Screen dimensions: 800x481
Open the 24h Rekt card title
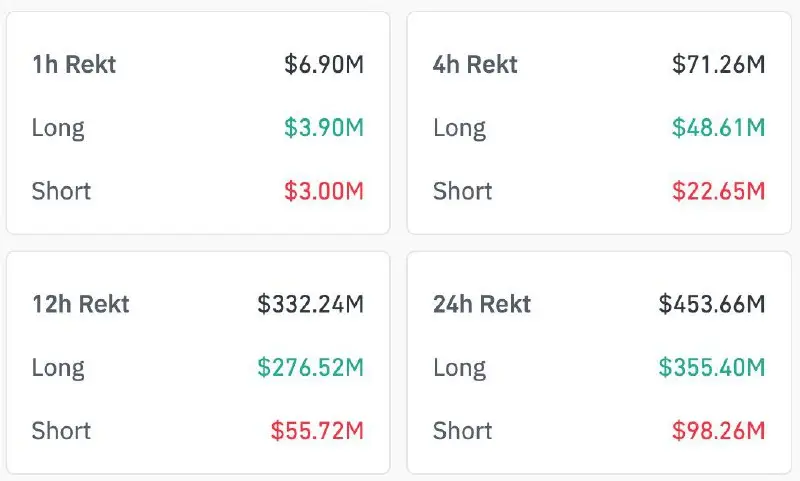(x=482, y=304)
